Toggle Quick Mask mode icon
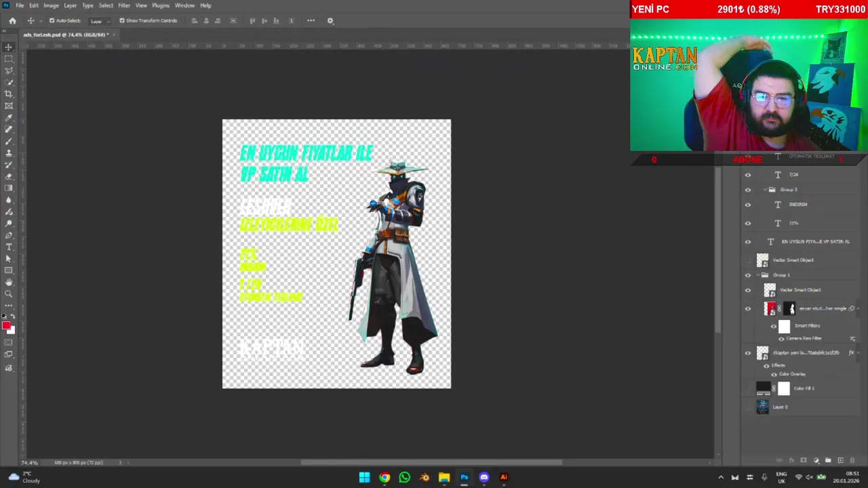Screen dimensions: 868x488 (9, 342)
